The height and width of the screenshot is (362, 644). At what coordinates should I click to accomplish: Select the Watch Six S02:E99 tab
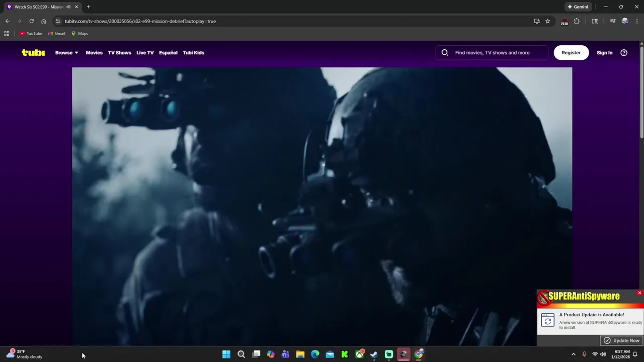point(42,7)
